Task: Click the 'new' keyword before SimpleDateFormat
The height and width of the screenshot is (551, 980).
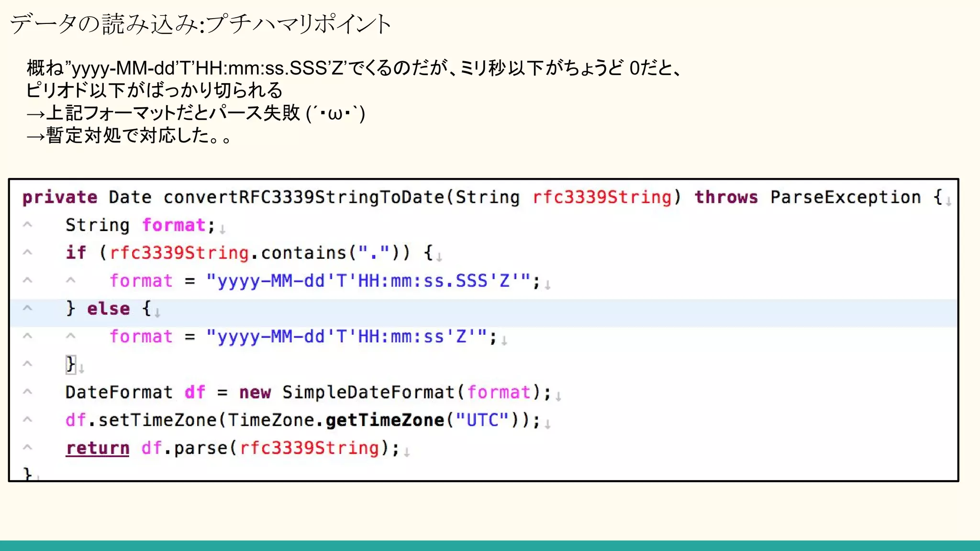Action: 255,392
